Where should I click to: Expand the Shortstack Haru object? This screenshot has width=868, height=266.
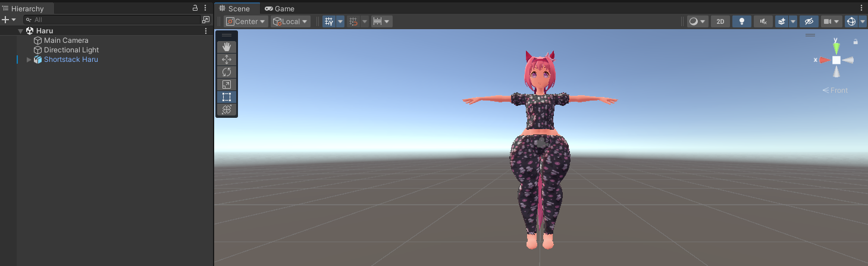(29, 60)
